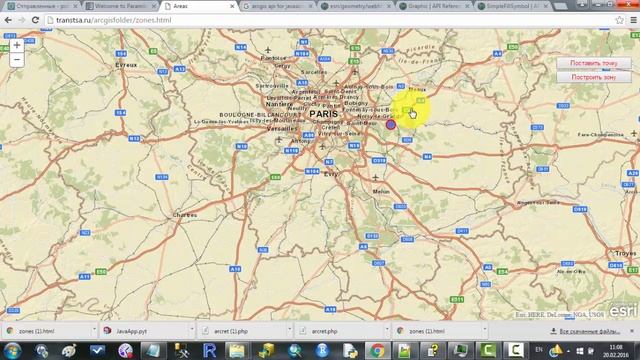
Task: Open the round blue R icon in taskbar
Action: click(x=322, y=351)
